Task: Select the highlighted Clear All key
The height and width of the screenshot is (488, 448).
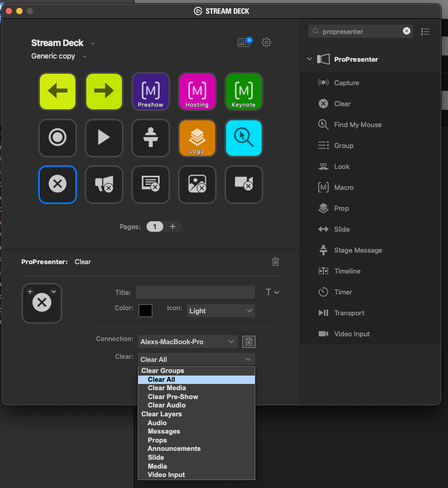Action: [x=58, y=185]
